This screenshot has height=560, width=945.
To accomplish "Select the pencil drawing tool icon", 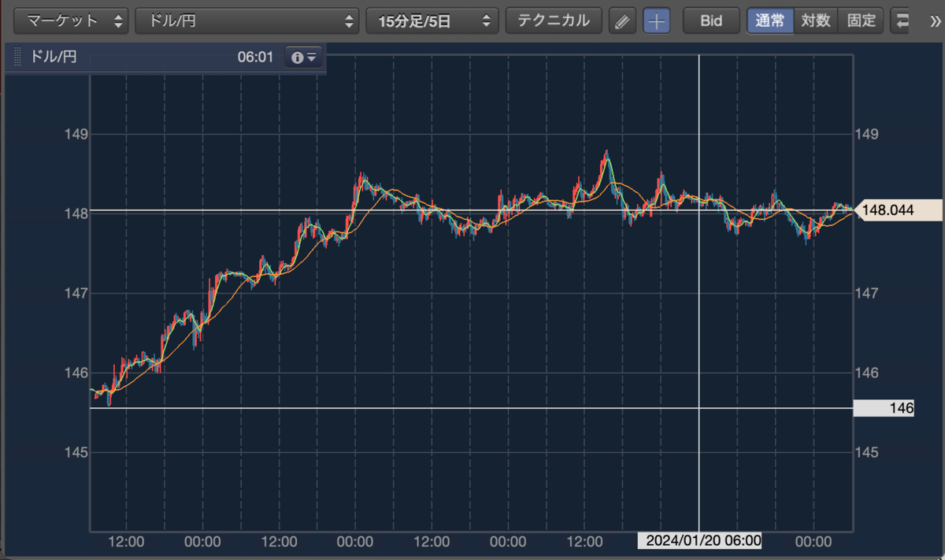I will pos(622,21).
